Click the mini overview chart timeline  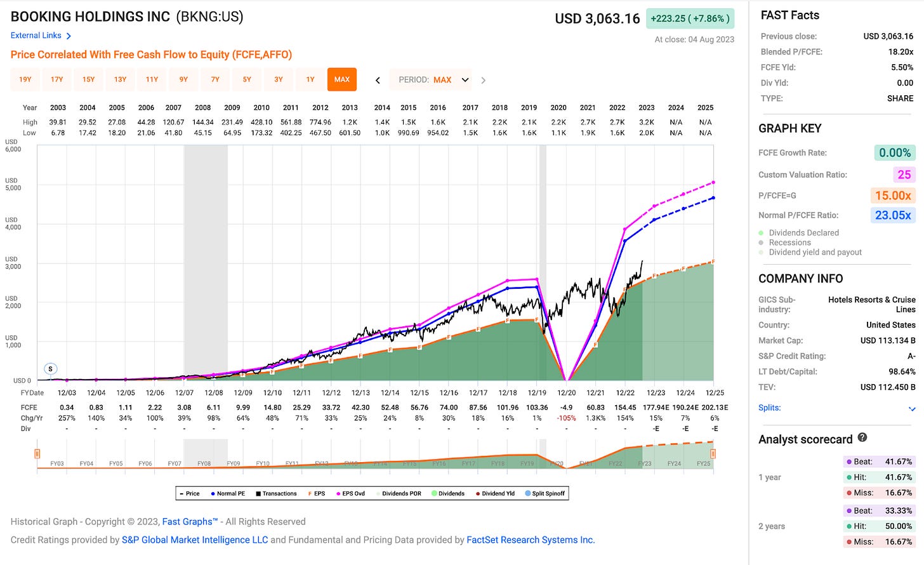375,455
